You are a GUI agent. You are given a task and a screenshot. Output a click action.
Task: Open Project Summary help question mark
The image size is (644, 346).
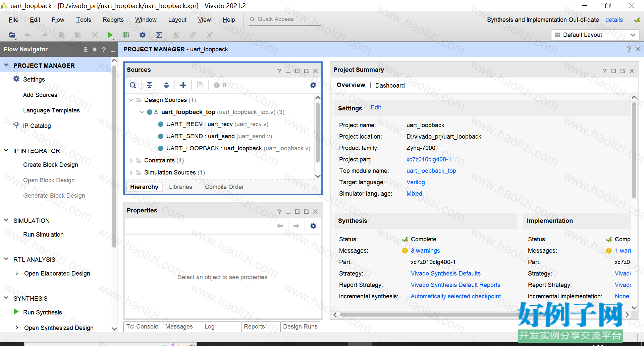604,71
